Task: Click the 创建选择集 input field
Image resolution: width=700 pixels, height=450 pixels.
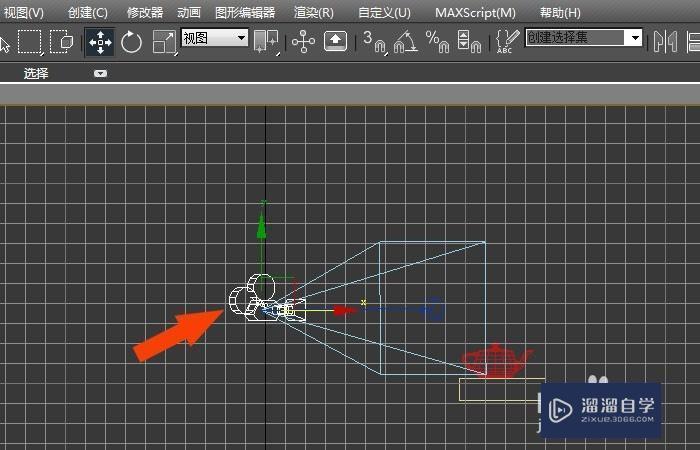Action: 575,38
